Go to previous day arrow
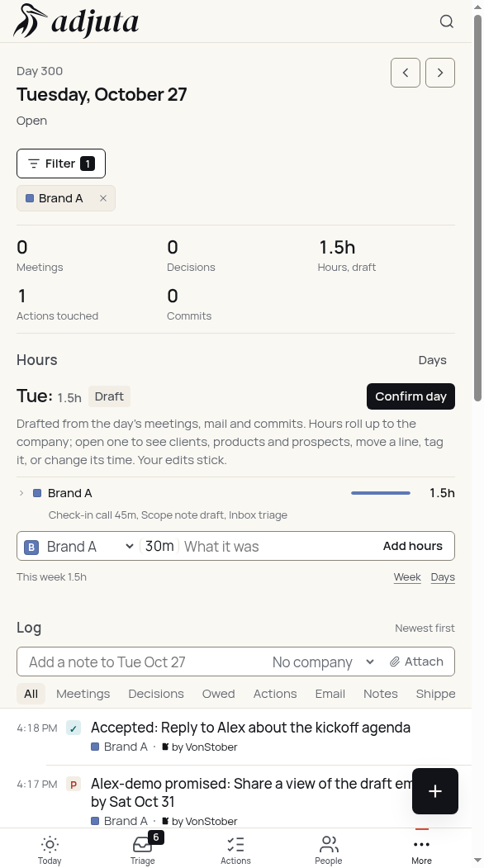484x868 pixels. (406, 73)
